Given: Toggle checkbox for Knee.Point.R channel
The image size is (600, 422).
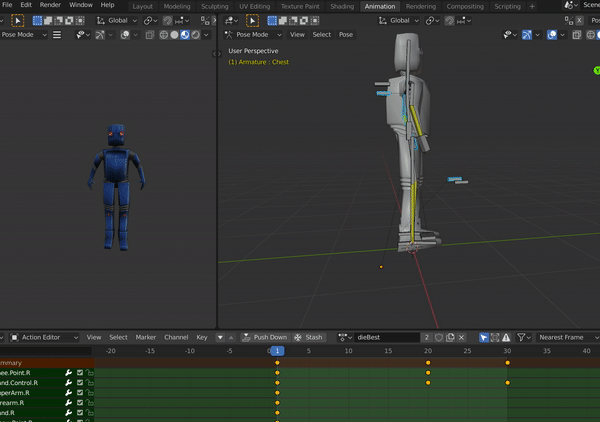Looking at the screenshot, I should [x=80, y=371].
